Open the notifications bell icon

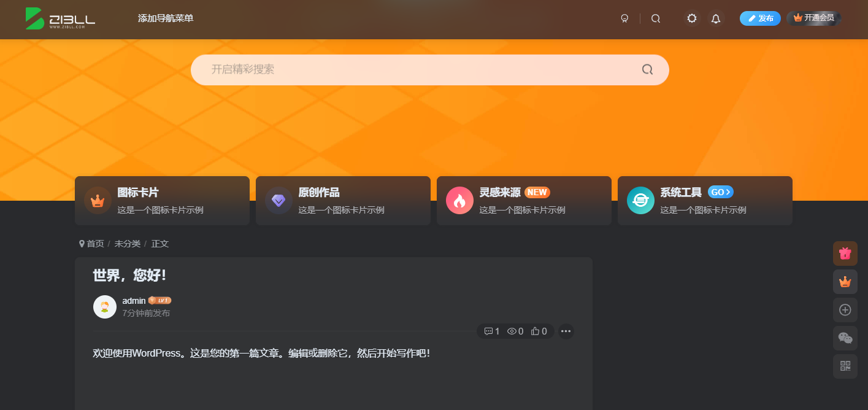tap(715, 18)
